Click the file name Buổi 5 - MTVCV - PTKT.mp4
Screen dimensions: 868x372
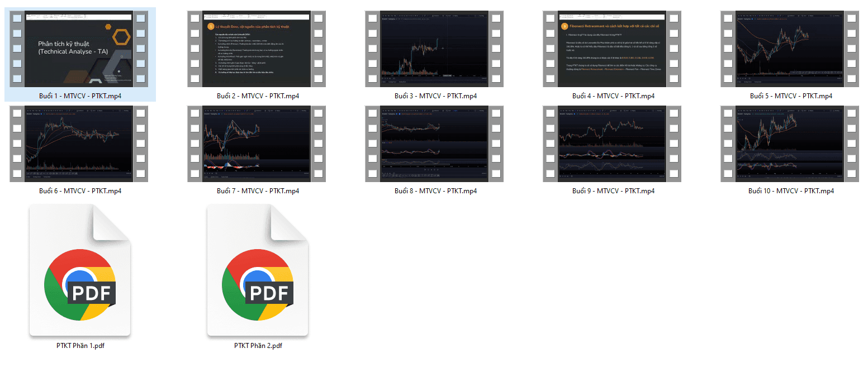[791, 96]
